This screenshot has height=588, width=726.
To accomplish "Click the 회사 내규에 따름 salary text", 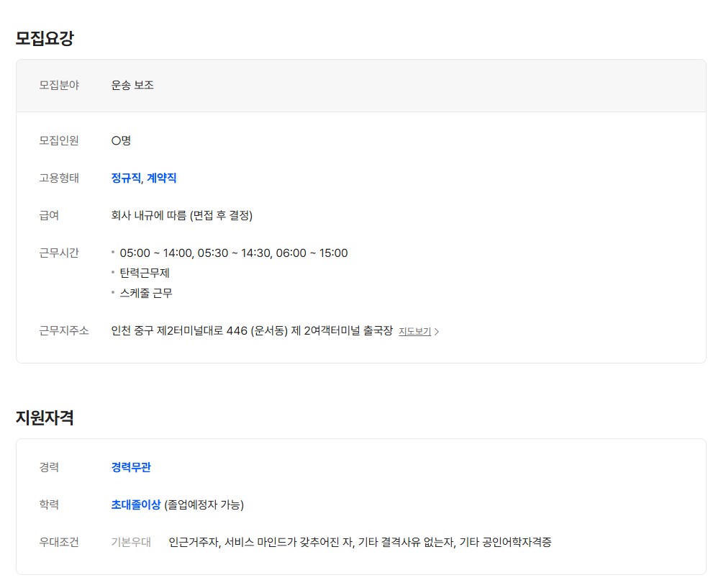I will tap(182, 215).
